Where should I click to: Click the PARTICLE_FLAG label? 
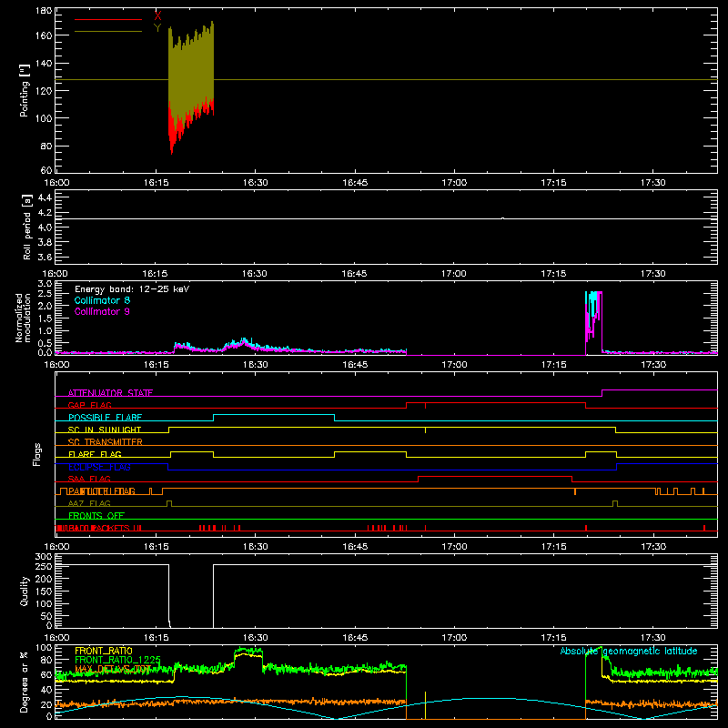102,491
